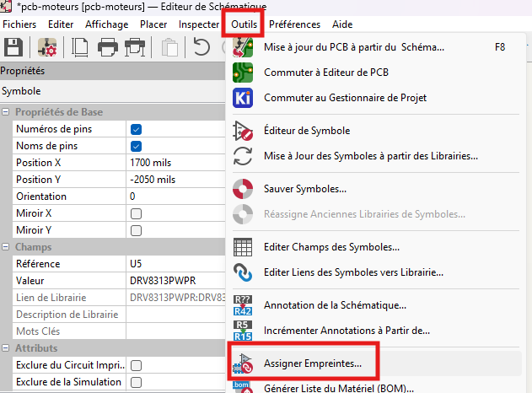
Task: Click the Sauver Symboles lifebuoy icon
Action: (x=243, y=189)
